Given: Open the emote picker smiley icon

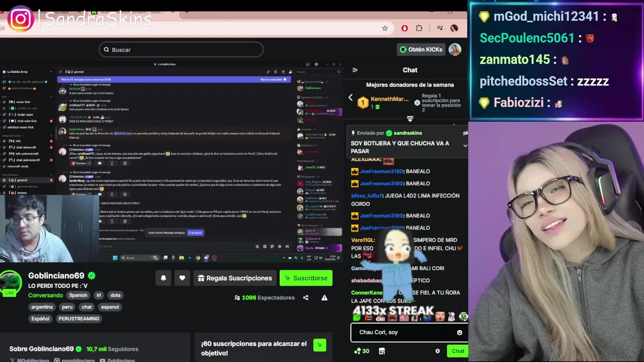Looking at the screenshot, I should click(459, 332).
